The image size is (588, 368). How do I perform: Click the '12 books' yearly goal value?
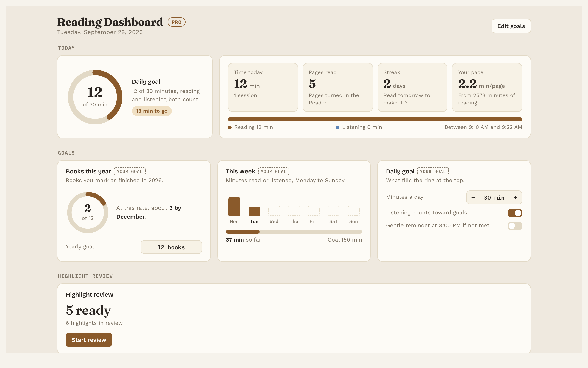coord(171,247)
